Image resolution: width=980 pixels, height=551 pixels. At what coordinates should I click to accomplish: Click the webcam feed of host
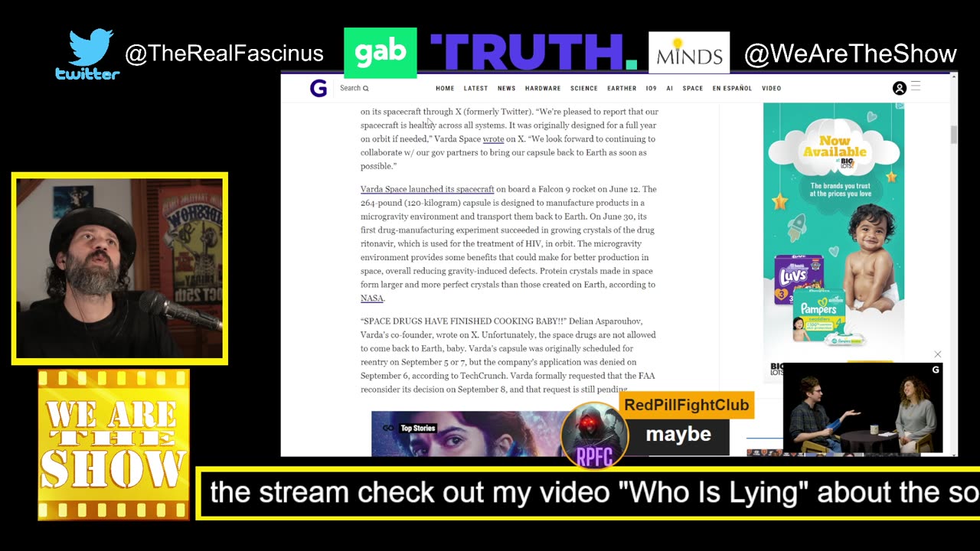click(119, 268)
